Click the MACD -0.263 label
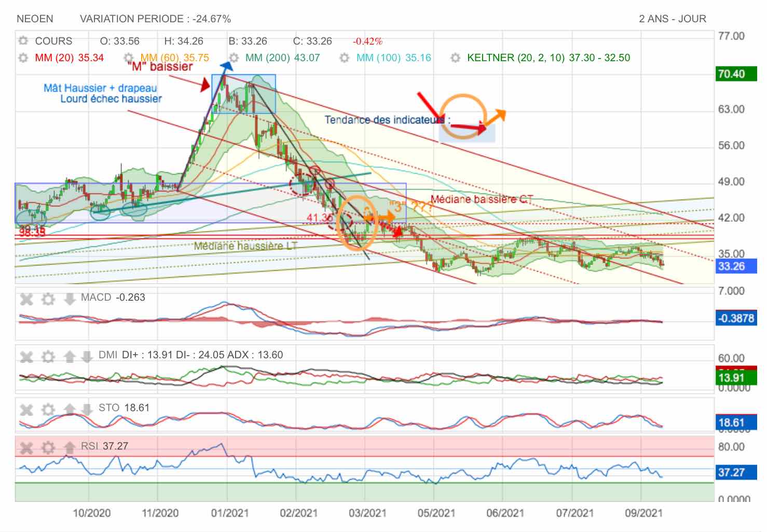Screen dimensions: 767x532 (113, 297)
